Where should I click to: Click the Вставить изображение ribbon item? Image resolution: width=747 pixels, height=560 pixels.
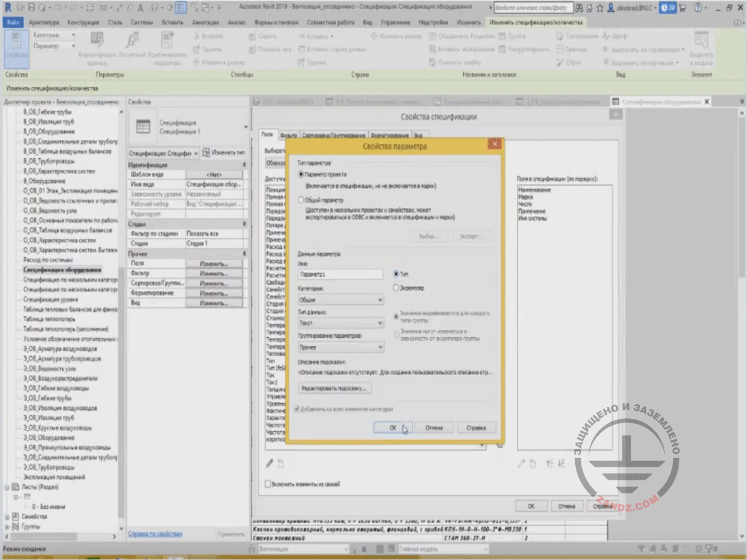tap(462, 49)
